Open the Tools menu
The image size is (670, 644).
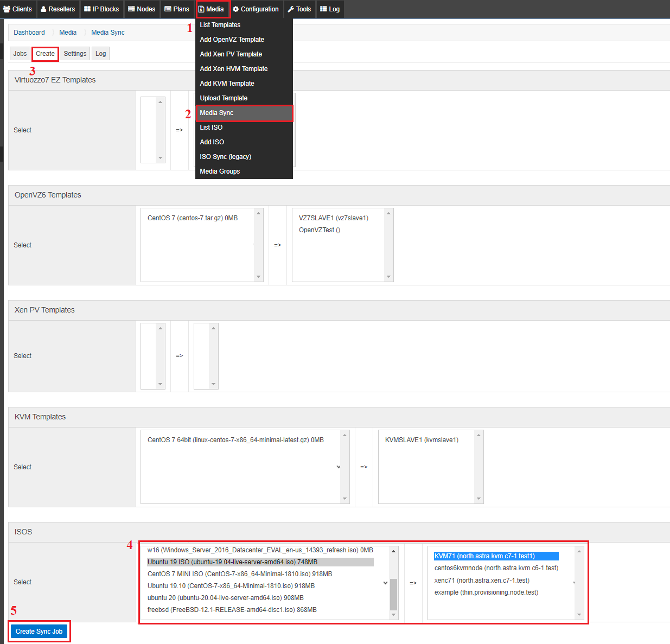pos(299,9)
